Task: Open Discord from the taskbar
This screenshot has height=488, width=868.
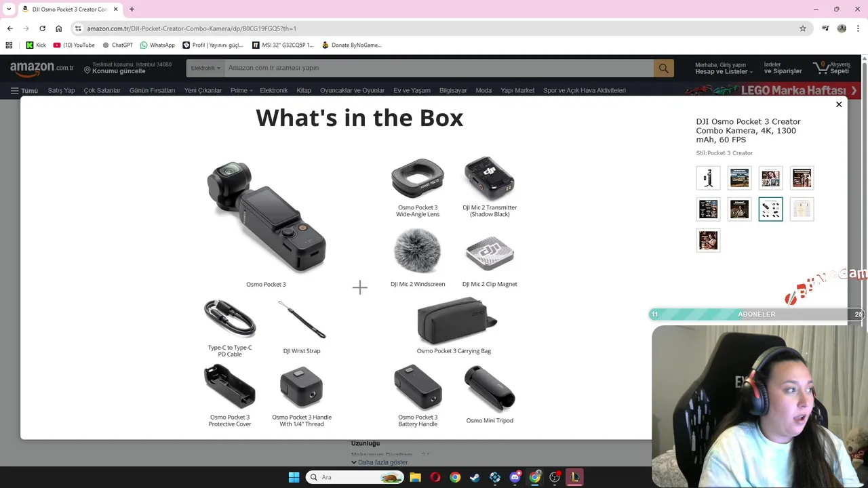Action: pos(515,477)
